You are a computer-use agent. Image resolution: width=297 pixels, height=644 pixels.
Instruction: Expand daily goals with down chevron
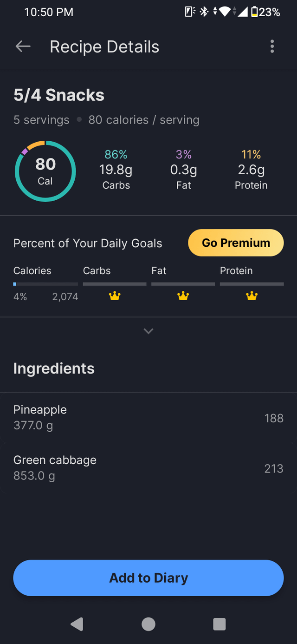pyautogui.click(x=148, y=331)
